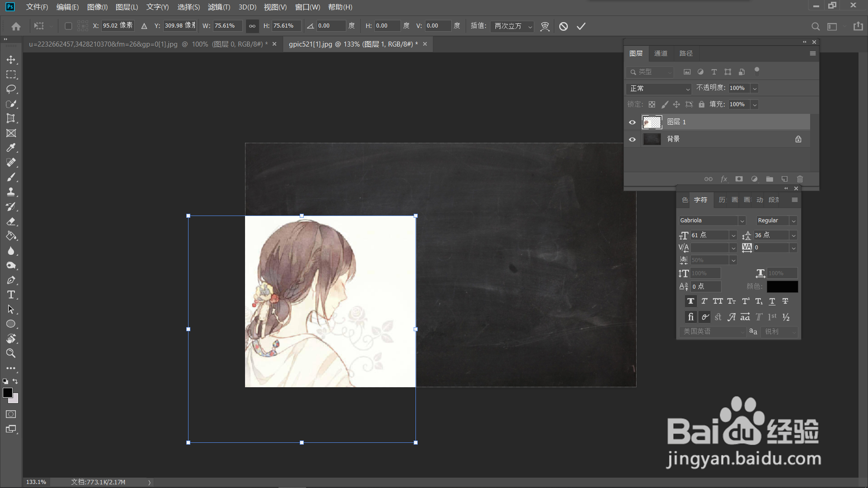Select the Eraser tool
This screenshot has width=868, height=488.
pyautogui.click(x=11, y=221)
